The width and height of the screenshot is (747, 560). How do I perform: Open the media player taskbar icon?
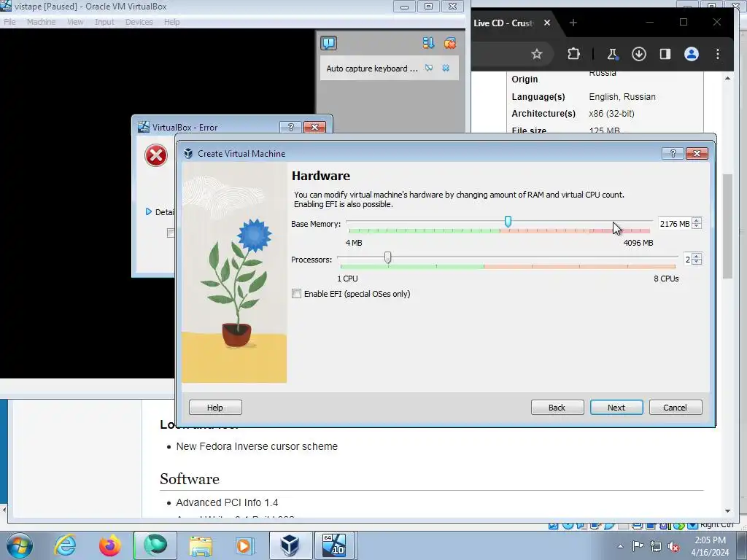(245, 545)
